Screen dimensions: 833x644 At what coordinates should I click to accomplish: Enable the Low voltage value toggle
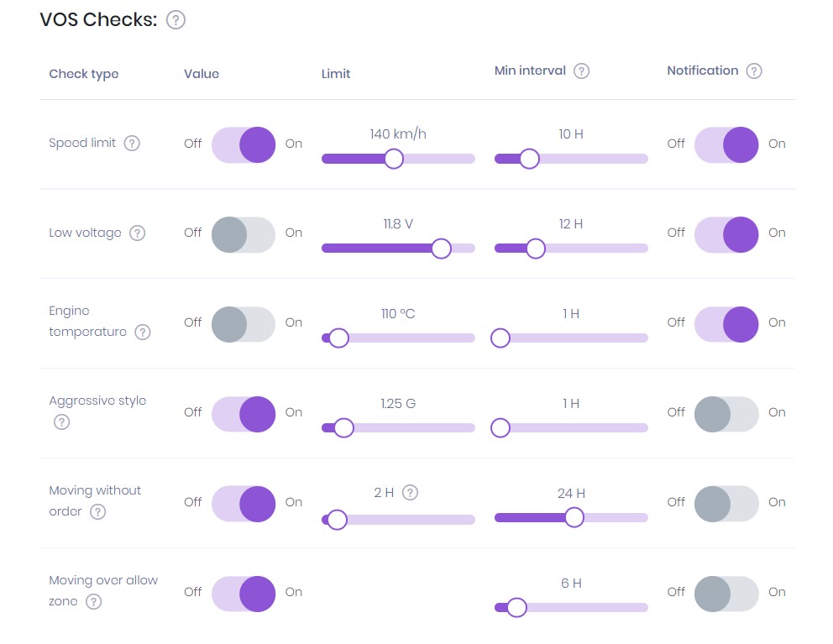tap(244, 233)
